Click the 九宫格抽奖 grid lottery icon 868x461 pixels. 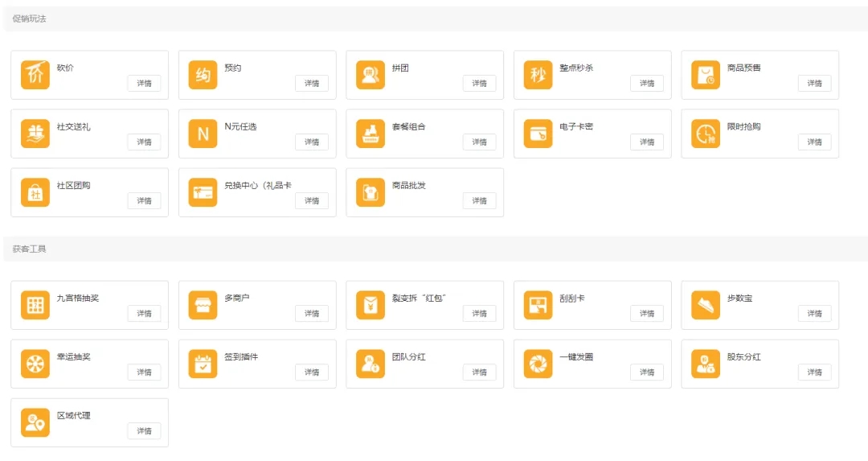(x=35, y=305)
